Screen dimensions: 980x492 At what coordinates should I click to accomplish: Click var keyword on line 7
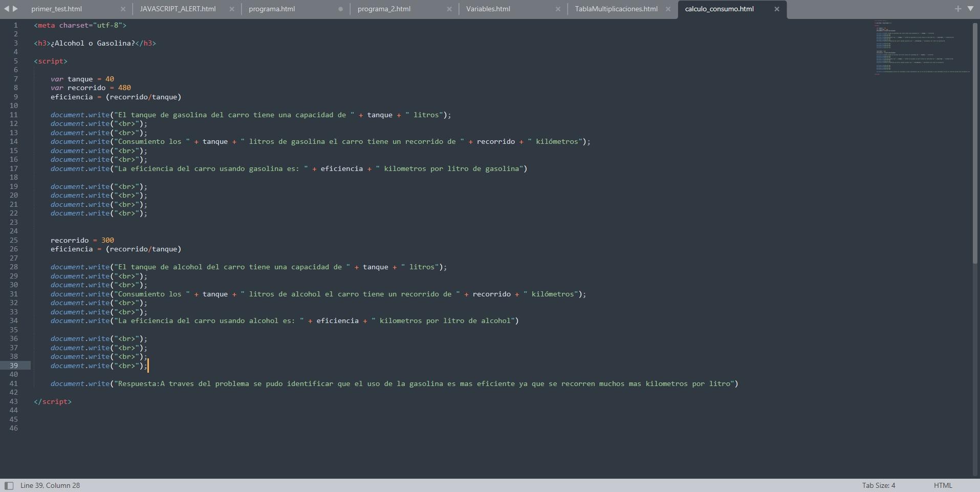point(57,79)
